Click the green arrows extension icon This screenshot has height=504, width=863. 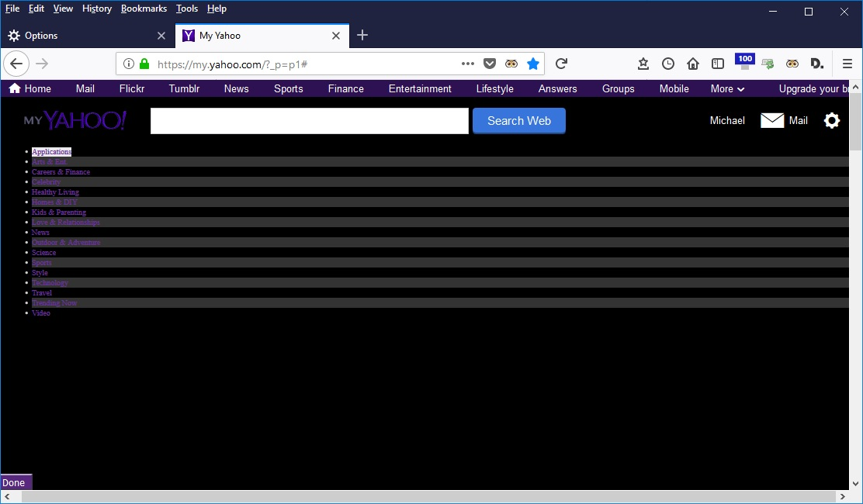(x=768, y=64)
